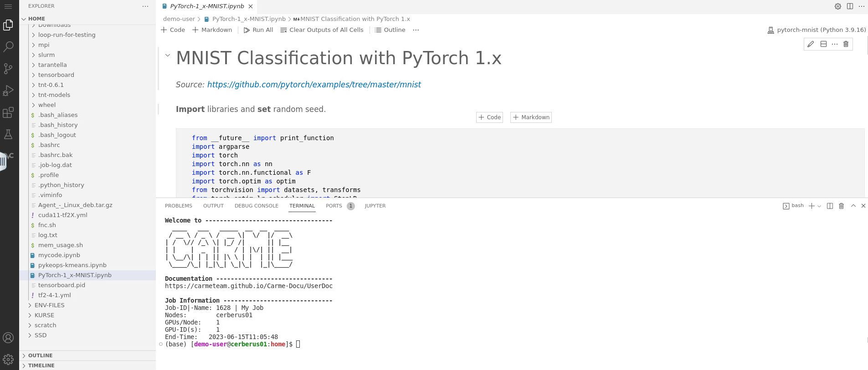Screen dimensions: 868x370
Task: Open Manage gear in activity bar
Action: tap(8, 360)
